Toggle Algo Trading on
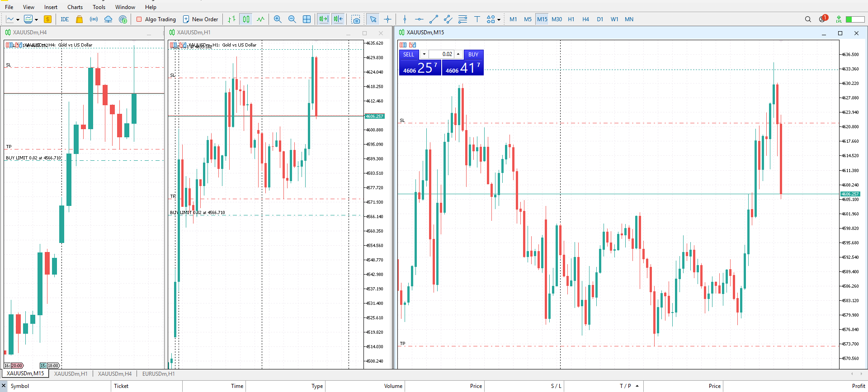Viewport: 868px width, 392px height. pyautogui.click(x=156, y=19)
